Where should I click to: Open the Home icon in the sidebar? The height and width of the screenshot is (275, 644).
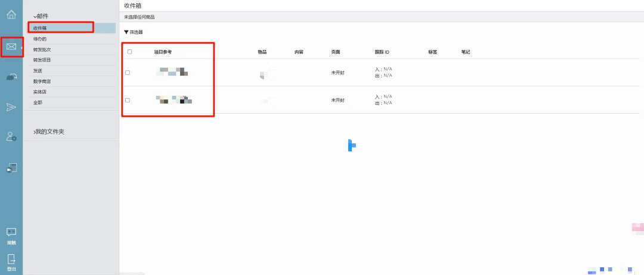[11, 15]
